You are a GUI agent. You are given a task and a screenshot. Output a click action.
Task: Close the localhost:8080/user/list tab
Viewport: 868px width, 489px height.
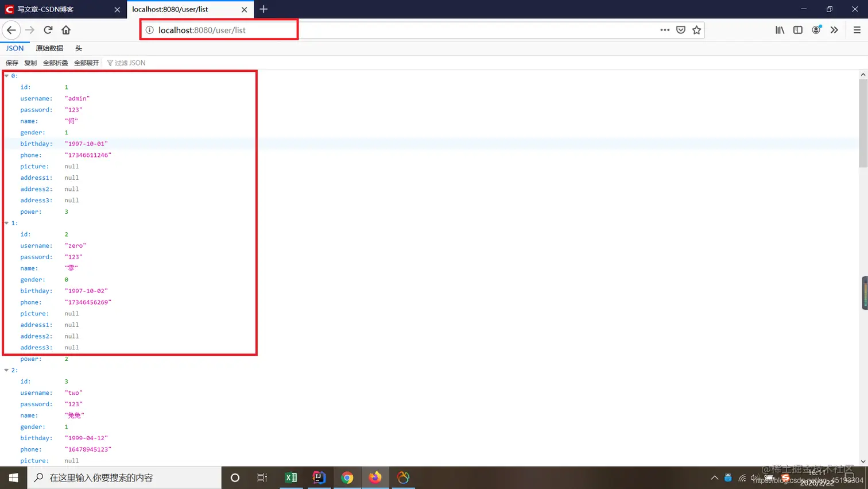tap(244, 10)
